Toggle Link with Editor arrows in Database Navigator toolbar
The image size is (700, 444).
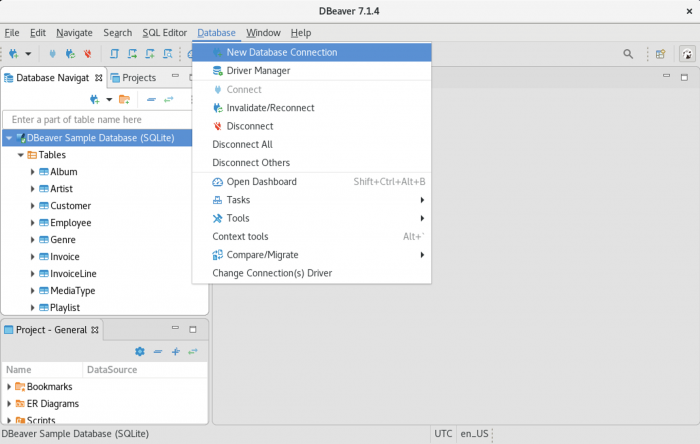pos(168,100)
